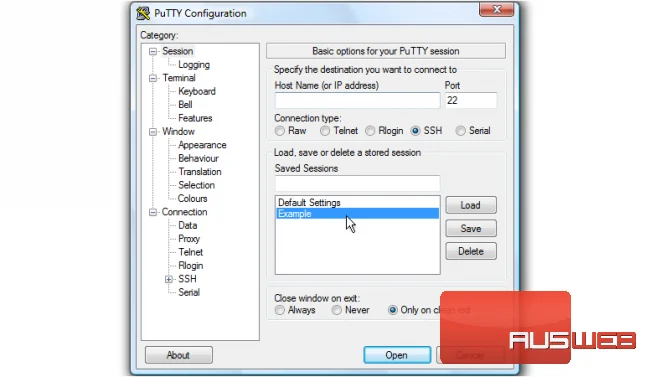Viewport: 650px width, 377px height.
Task: Open the Keyboard settings category
Action: click(x=196, y=91)
